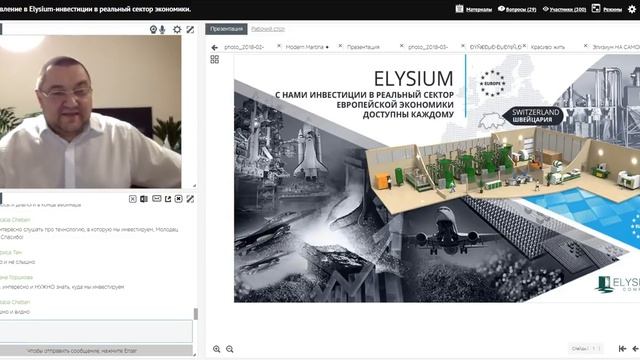Open the Участники (200) list
Viewport: 640px width, 360px height.
567,9
